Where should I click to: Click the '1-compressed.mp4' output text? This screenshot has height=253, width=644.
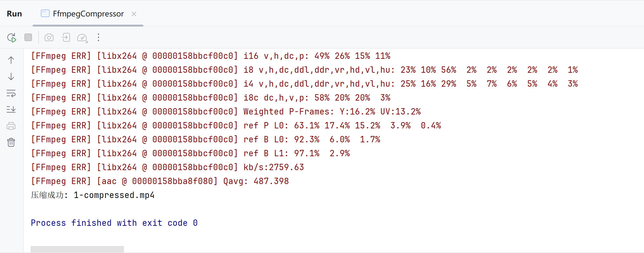pos(114,195)
